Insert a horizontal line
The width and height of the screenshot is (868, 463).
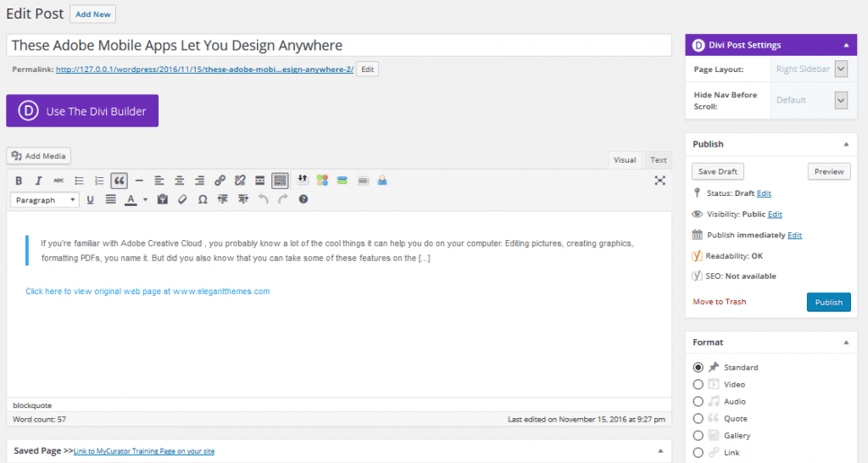[139, 181]
